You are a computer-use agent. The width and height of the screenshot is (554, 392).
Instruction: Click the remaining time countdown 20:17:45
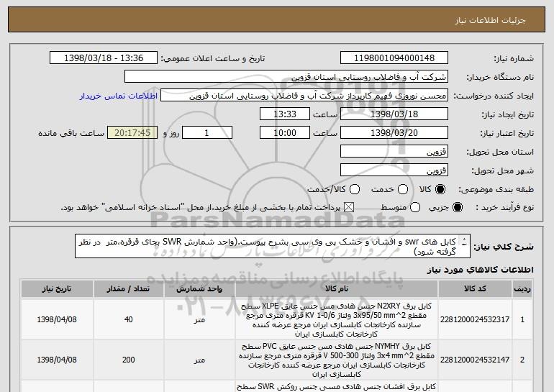132,133
